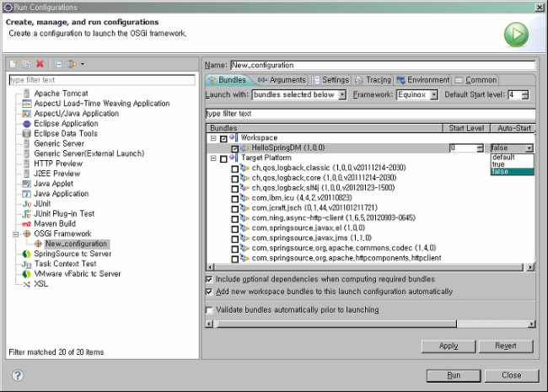This screenshot has width=548, height=392.
Task: Click the Auto-Start column header
Action: (x=513, y=128)
